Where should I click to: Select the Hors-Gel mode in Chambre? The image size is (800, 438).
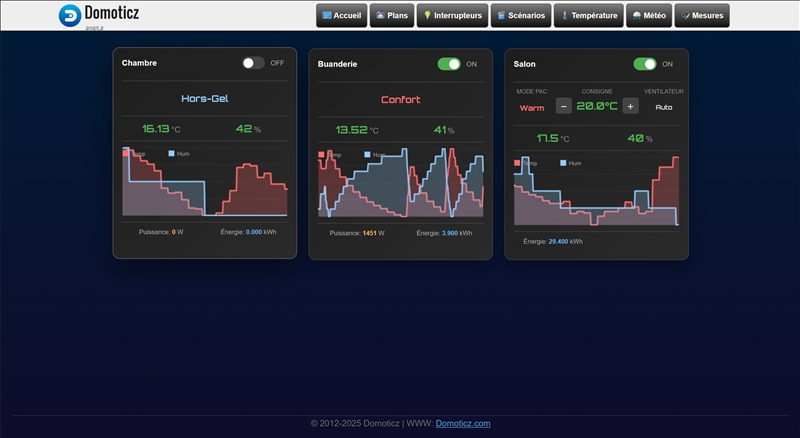click(x=205, y=99)
